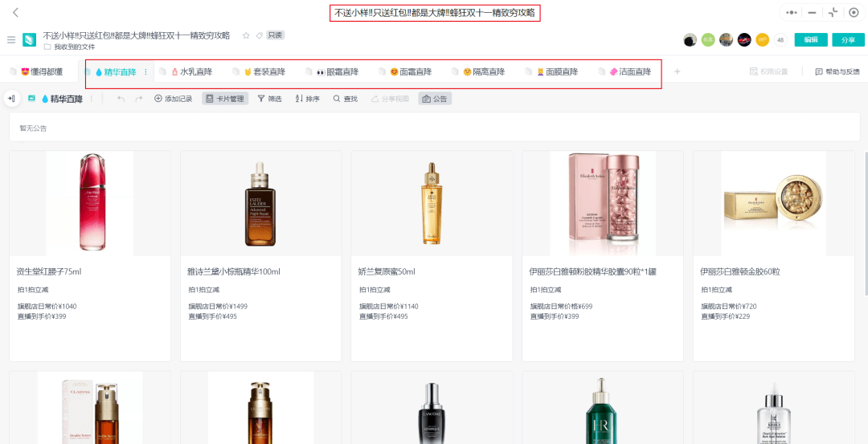Click the Estee Lauder brown bottle image
Screen dimensions: 868x444
(x=260, y=203)
